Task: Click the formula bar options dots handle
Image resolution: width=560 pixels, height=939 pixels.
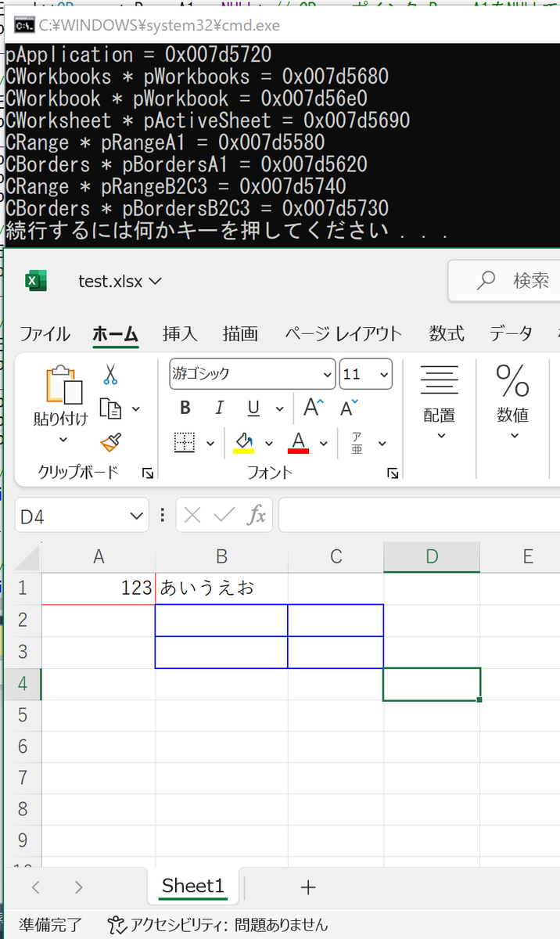Action: [162, 515]
